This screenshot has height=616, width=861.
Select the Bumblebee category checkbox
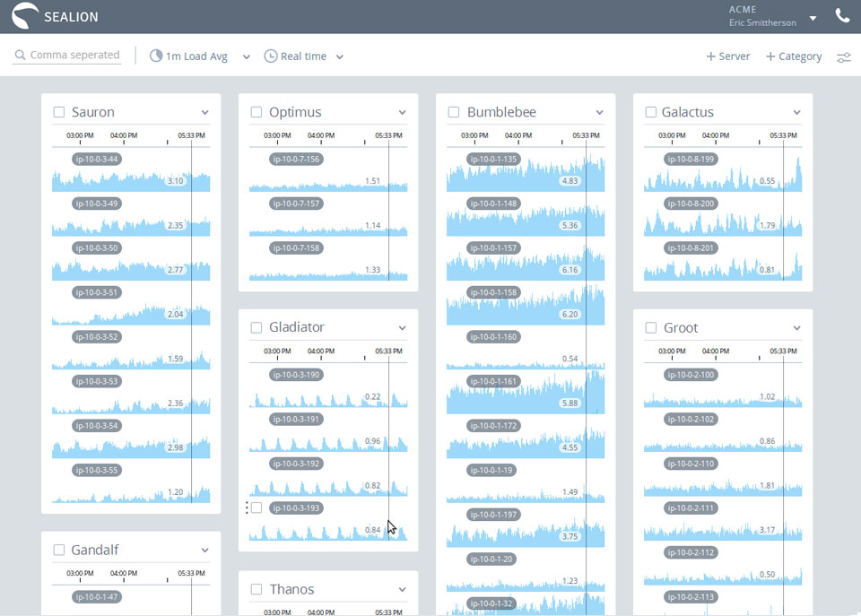coord(454,112)
